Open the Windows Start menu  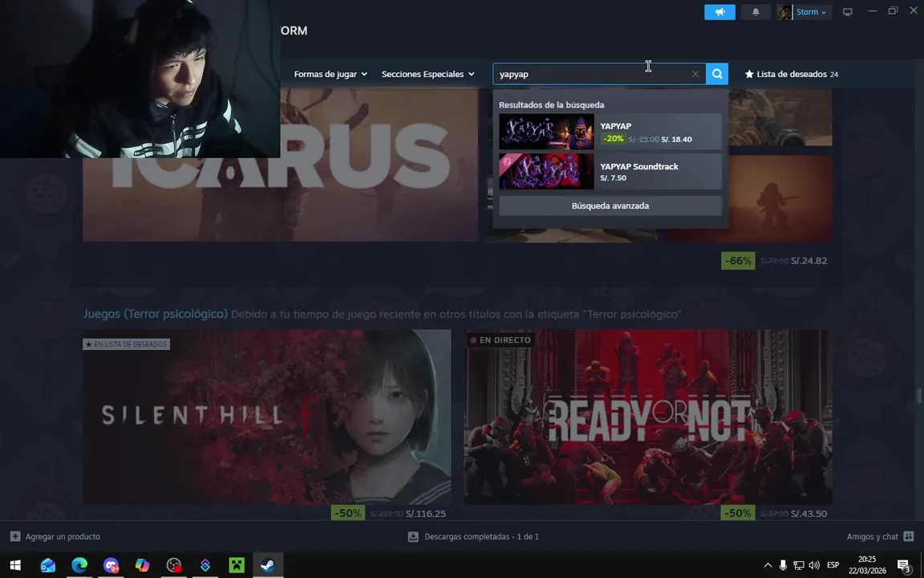pyautogui.click(x=15, y=565)
